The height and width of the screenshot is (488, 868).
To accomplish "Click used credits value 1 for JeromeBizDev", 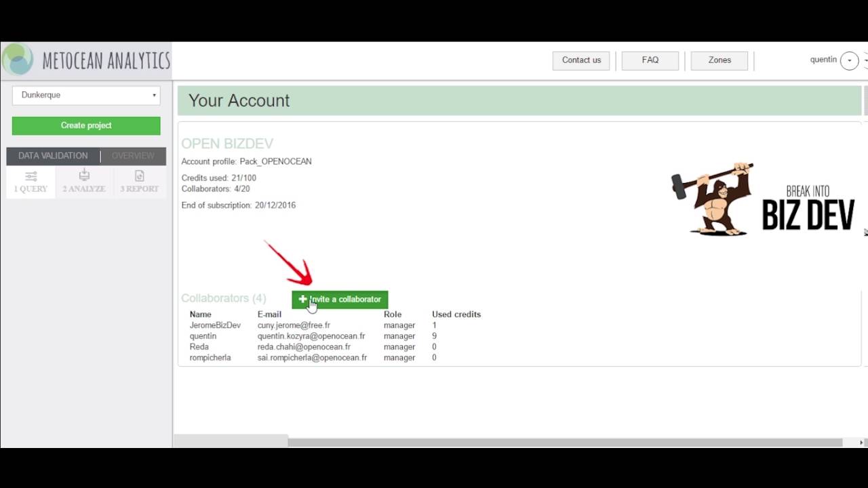I will (435, 325).
